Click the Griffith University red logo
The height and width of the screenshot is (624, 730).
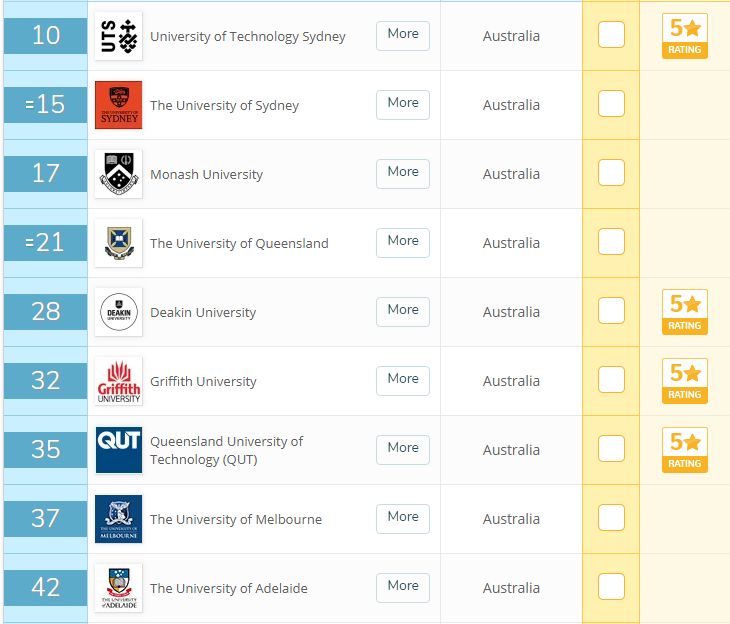click(x=118, y=381)
